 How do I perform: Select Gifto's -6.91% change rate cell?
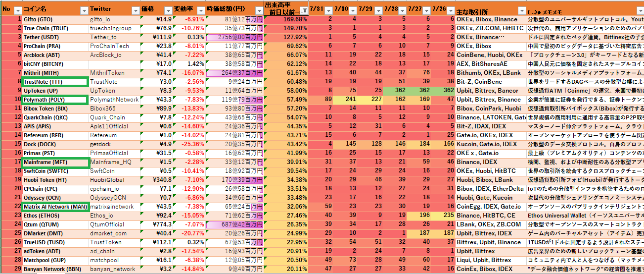[189, 19]
